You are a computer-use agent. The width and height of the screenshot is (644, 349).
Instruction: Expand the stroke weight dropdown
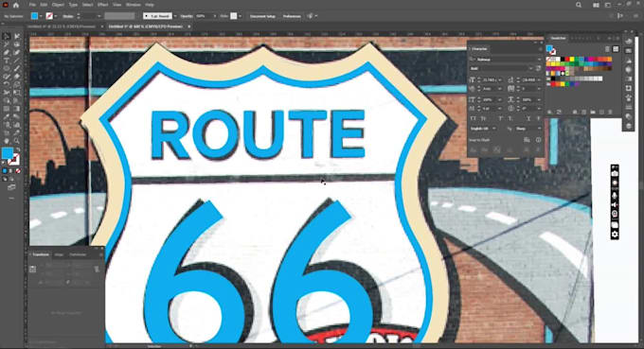click(x=99, y=16)
